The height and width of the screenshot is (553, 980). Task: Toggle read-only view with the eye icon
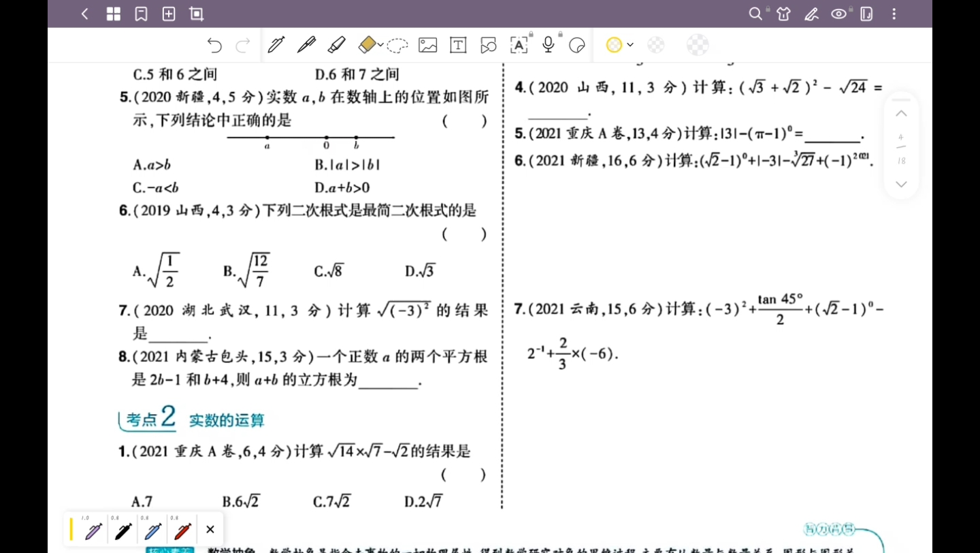point(838,14)
